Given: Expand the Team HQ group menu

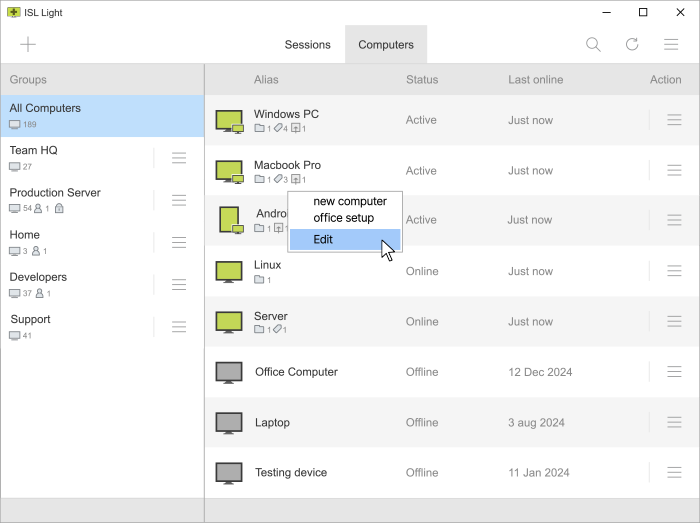Looking at the screenshot, I should pyautogui.click(x=179, y=158).
